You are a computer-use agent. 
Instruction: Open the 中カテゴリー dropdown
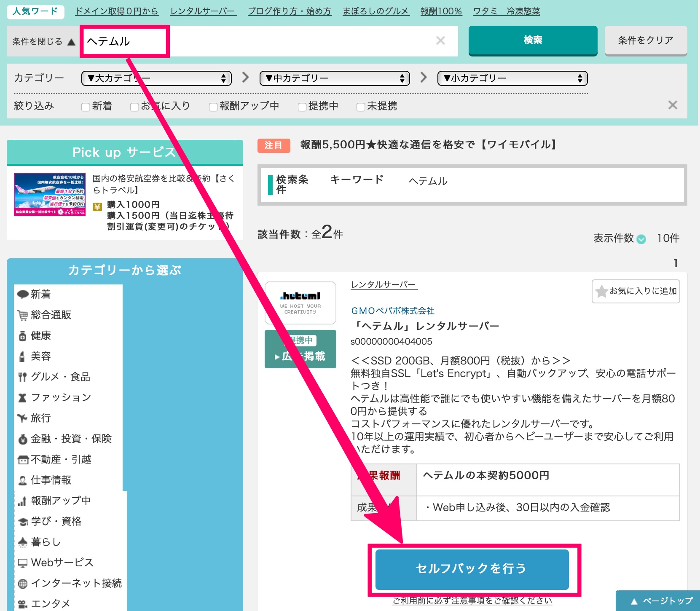[x=335, y=78]
